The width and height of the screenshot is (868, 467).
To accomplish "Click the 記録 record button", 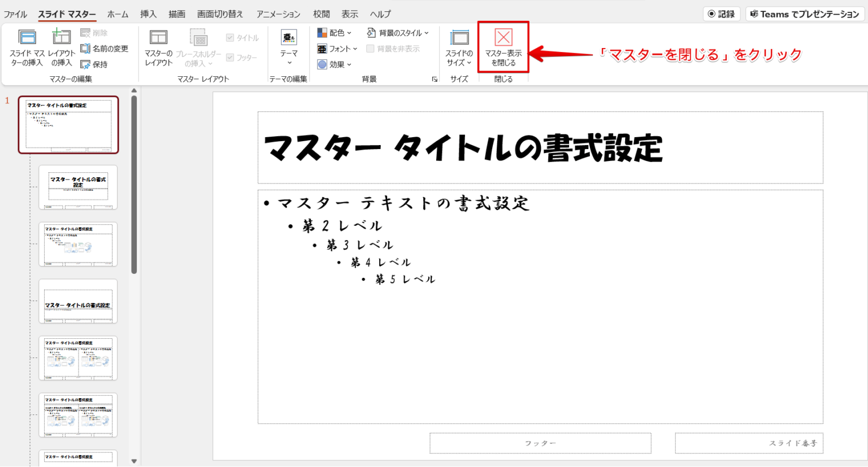I will (x=721, y=14).
